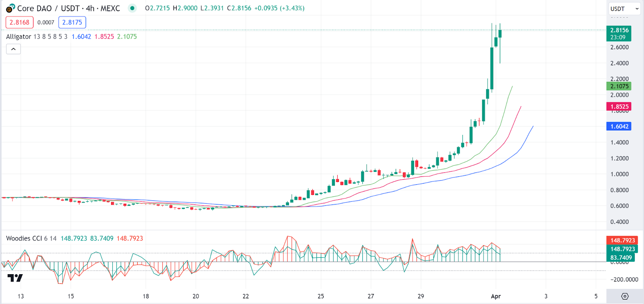Click the spread value 0.0007
Image resolution: width=644 pixels, height=304 pixels.
coord(46,23)
